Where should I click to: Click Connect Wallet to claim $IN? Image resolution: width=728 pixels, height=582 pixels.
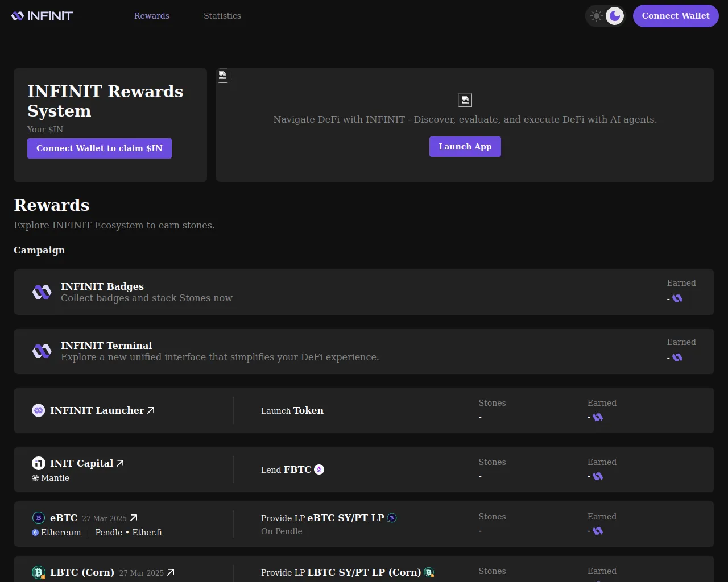(x=100, y=148)
